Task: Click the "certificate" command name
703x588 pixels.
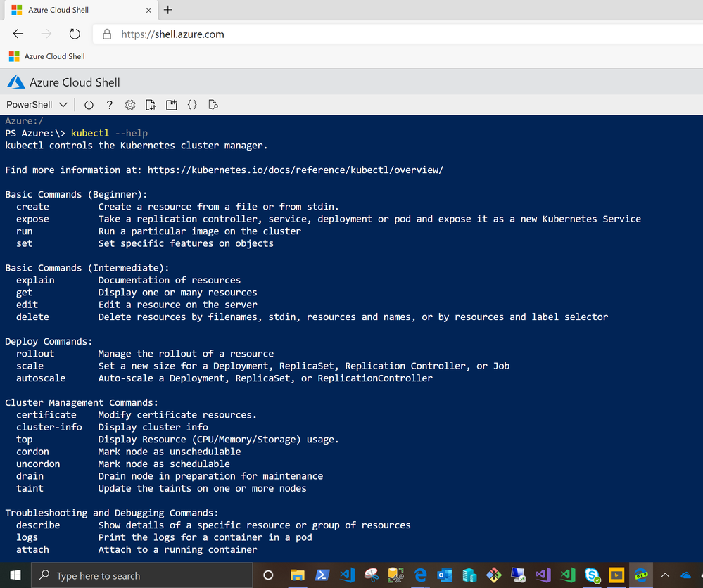Action: tap(46, 415)
